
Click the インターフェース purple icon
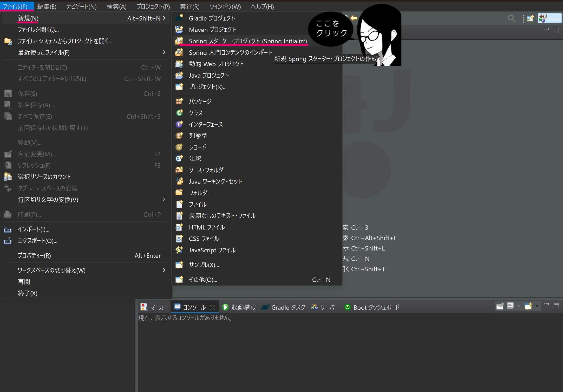pos(179,124)
